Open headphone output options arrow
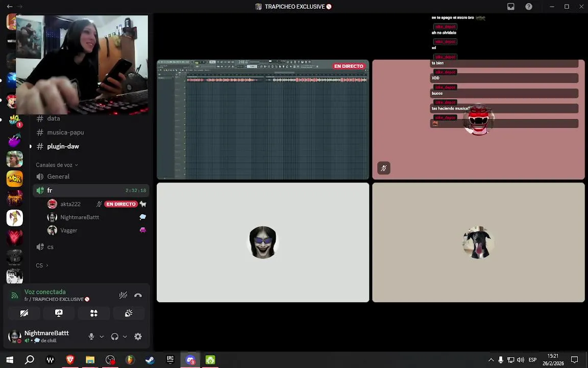Screen dimensions: 588x368 coord(125,337)
